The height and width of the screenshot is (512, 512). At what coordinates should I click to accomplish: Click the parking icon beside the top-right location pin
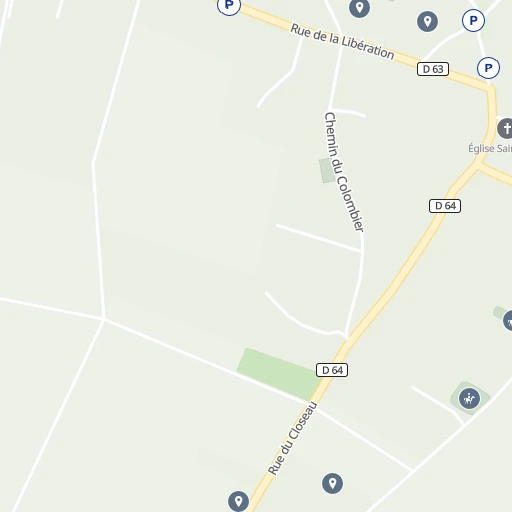click(473, 21)
